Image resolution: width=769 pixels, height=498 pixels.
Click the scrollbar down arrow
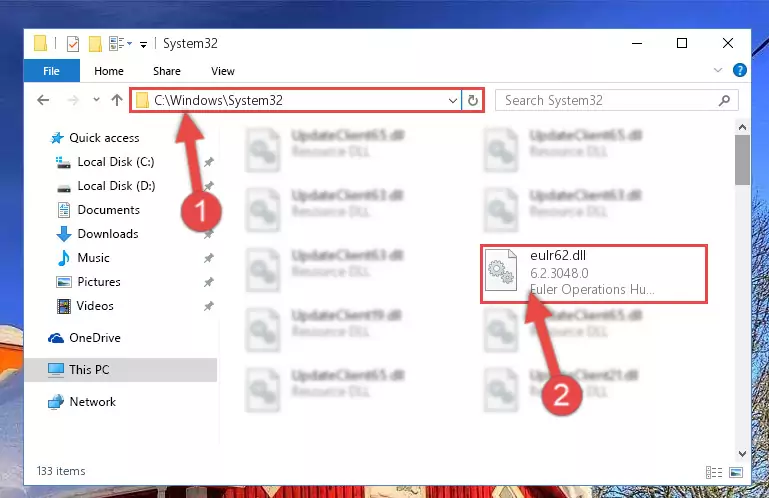click(743, 454)
